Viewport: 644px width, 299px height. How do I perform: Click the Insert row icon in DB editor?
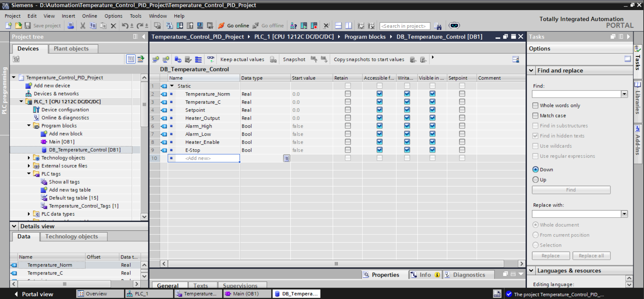coord(155,59)
